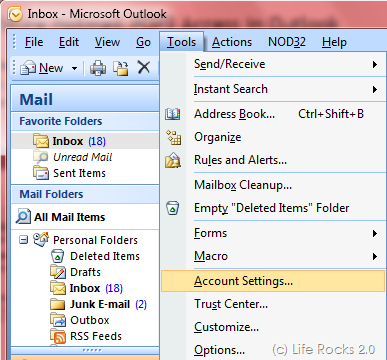Open the File menu

pyautogui.click(x=34, y=42)
